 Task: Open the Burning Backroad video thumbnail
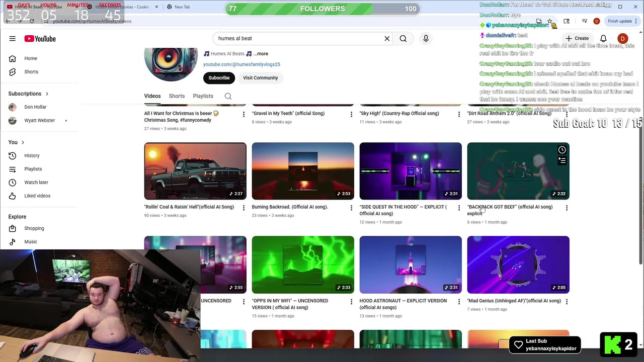click(x=303, y=171)
